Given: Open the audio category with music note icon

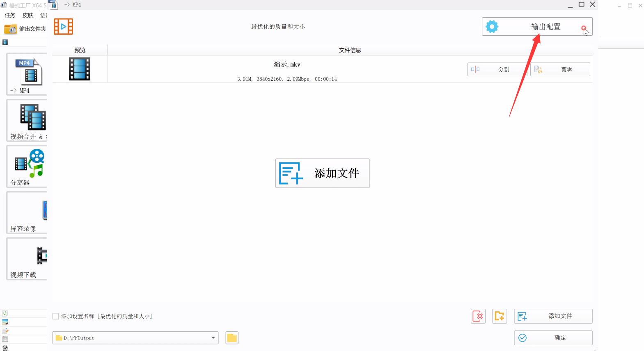Looking at the screenshot, I should 5,313.
